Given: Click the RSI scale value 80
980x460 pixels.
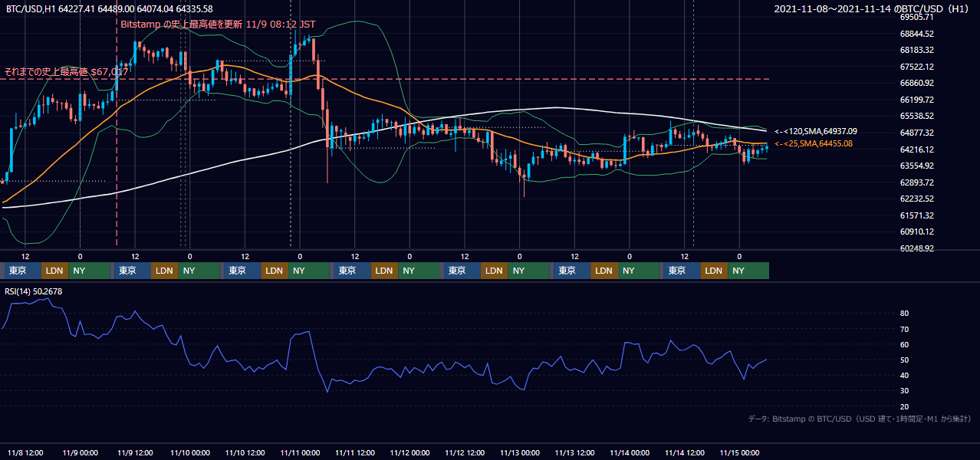Looking at the screenshot, I should pos(905,314).
